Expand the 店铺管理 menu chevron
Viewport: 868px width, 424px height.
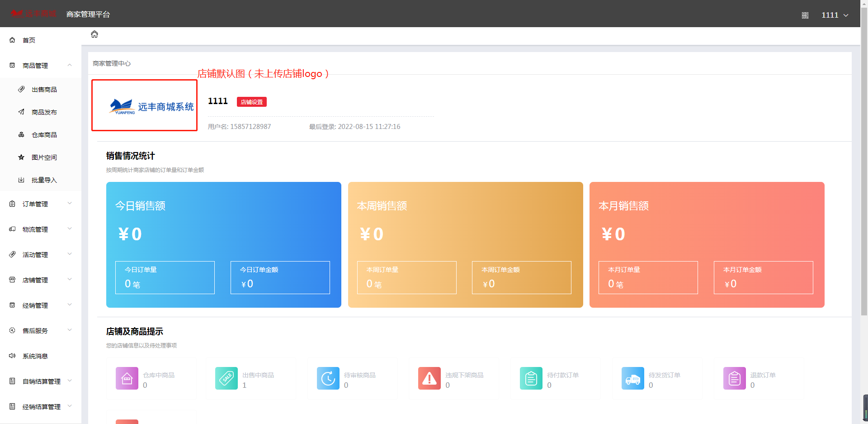[70, 280]
